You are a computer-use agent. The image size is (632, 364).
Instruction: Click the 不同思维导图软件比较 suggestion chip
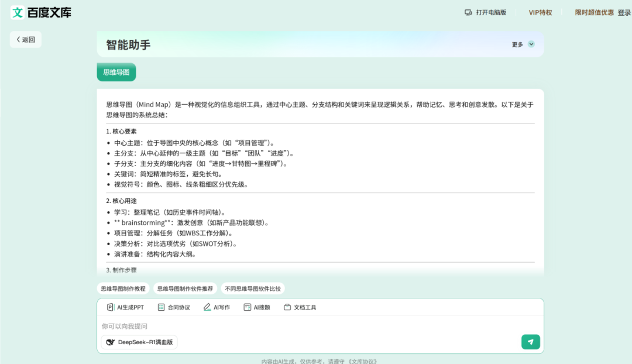252,288
